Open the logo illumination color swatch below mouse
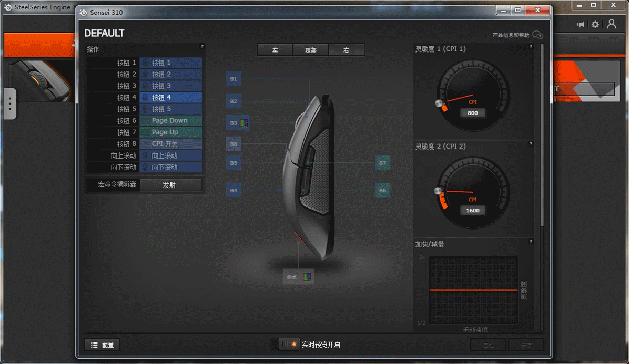Viewport: 629px width, 364px height. tap(307, 277)
